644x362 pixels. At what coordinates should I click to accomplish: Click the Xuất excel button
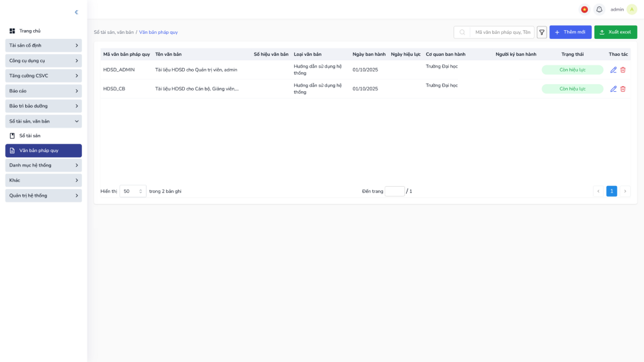click(x=615, y=32)
